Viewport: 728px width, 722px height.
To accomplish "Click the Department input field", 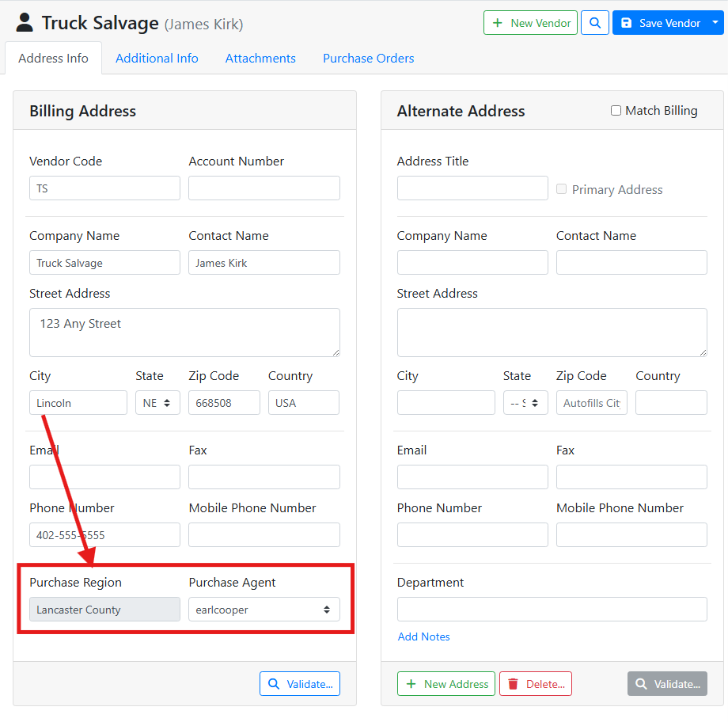I will 552,610.
